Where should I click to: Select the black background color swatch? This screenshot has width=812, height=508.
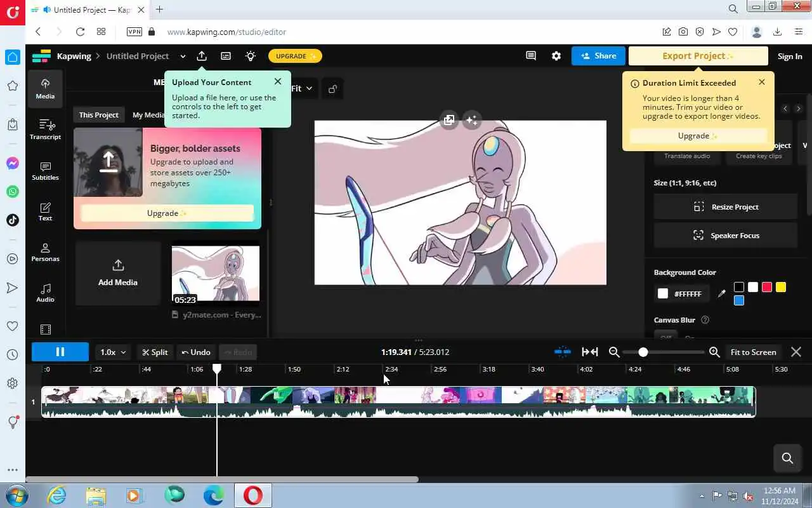coord(739,288)
